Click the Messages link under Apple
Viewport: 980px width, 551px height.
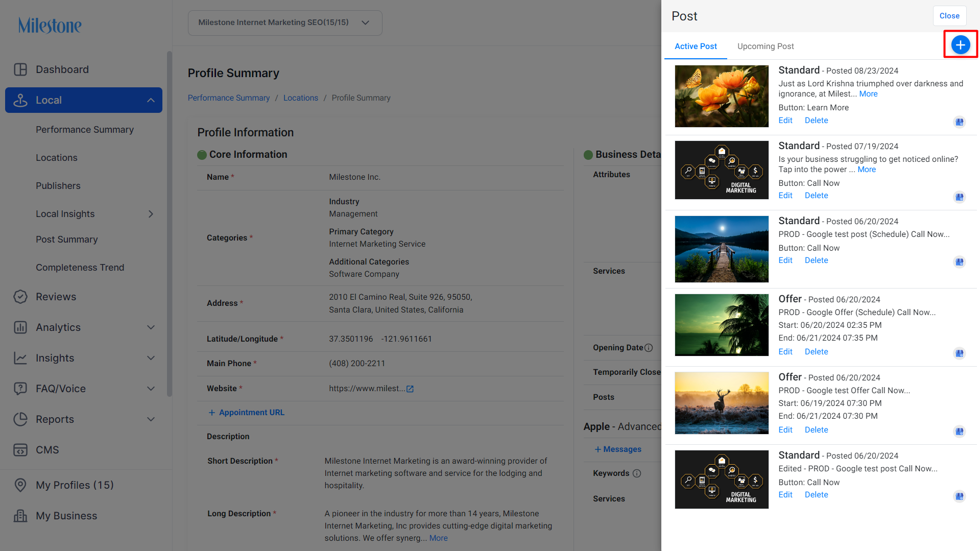(618, 449)
